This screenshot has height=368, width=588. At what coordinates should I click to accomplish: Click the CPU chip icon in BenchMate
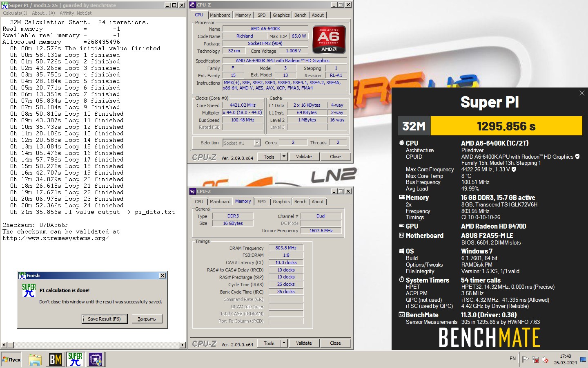[x=402, y=143]
